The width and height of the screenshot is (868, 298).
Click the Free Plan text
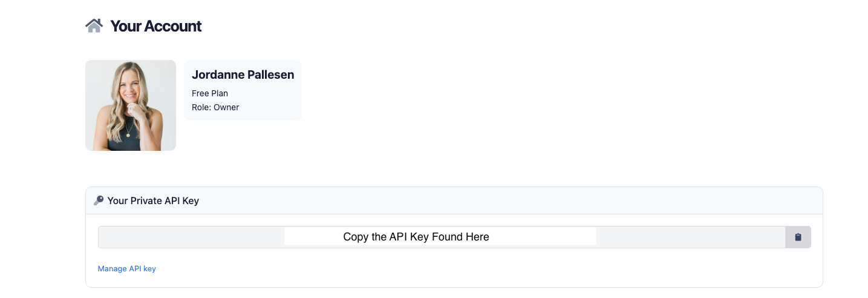(x=210, y=93)
